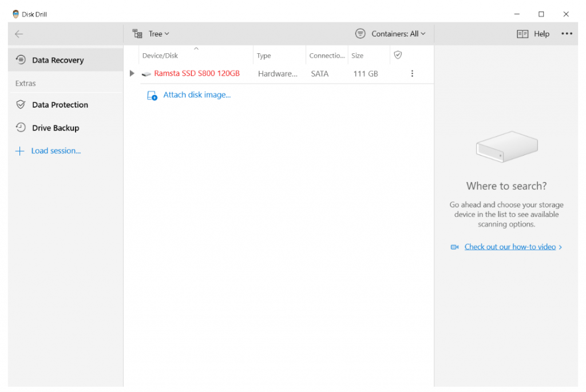Open Data Protection section
The height and width of the screenshot is (392, 586).
pyautogui.click(x=60, y=105)
